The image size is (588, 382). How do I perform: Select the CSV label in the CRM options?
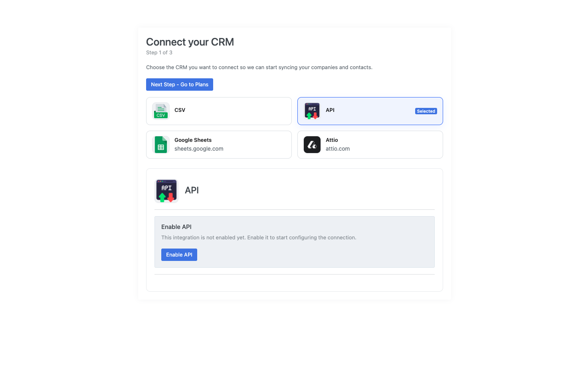point(180,110)
